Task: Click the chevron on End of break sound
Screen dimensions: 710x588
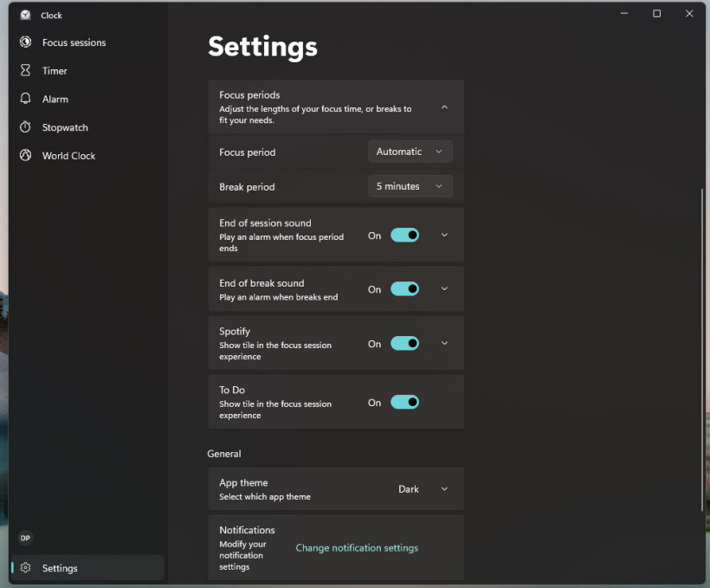Action: 444,288
